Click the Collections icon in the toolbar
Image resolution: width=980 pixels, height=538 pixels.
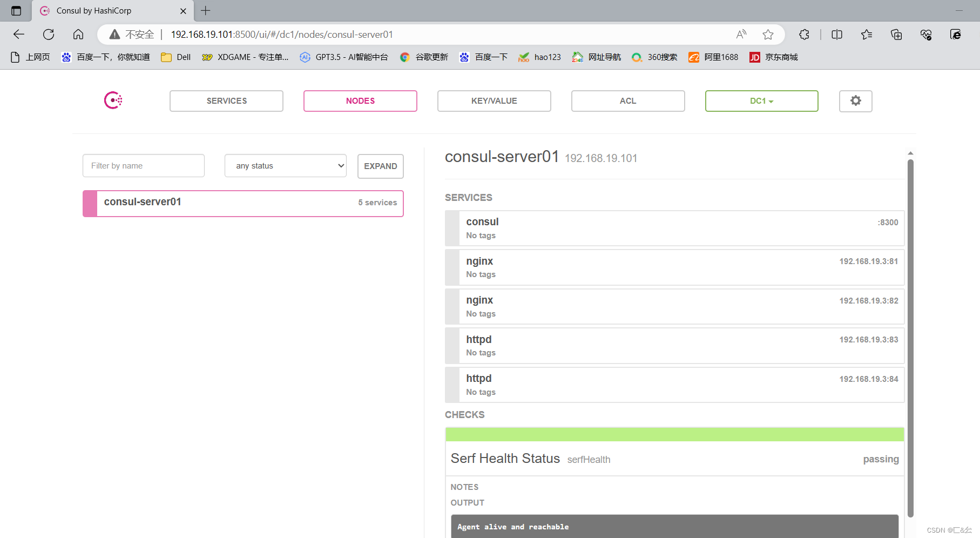896,34
